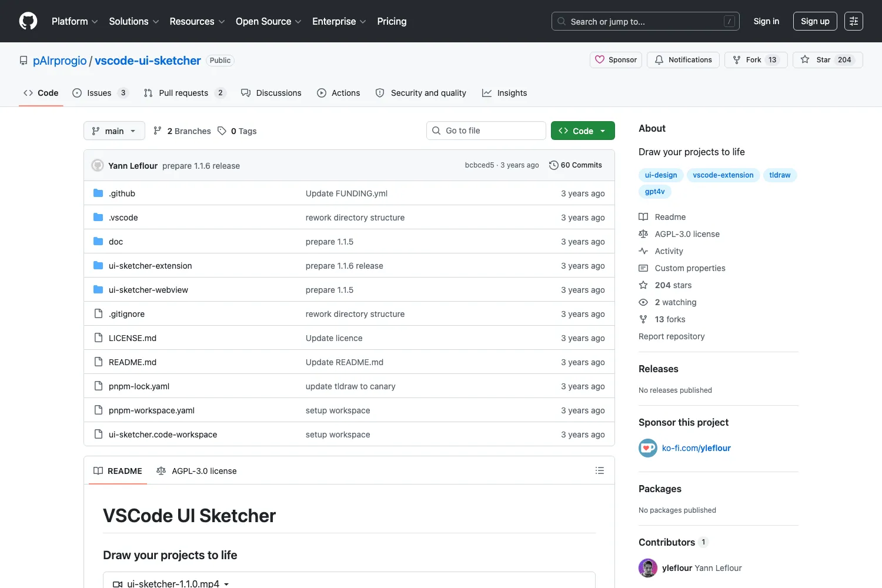Open the Pull requests tab

[185, 93]
